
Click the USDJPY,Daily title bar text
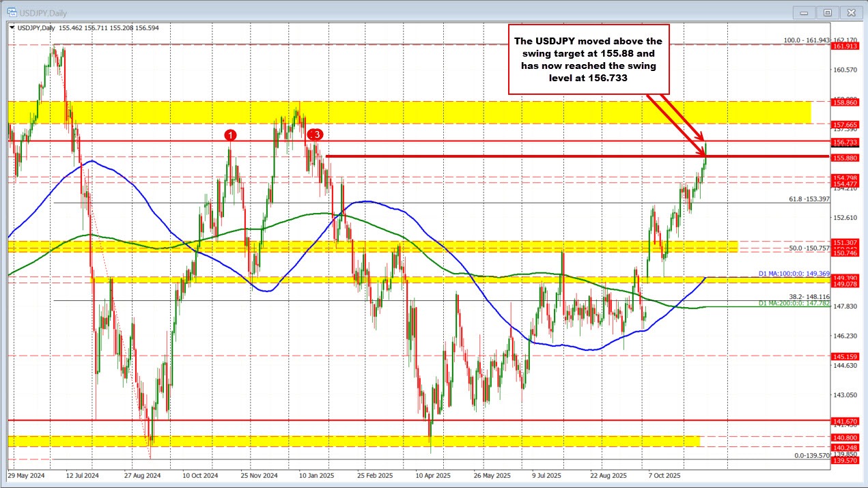[x=44, y=12]
